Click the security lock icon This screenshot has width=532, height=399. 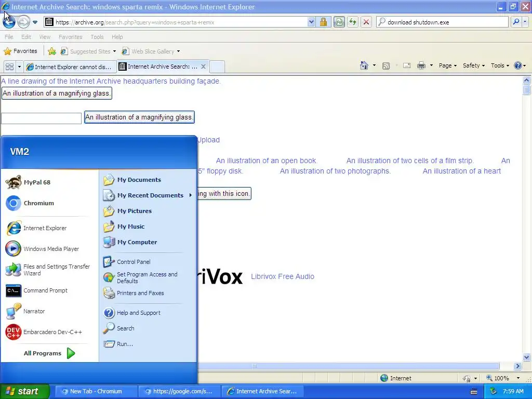tap(323, 22)
